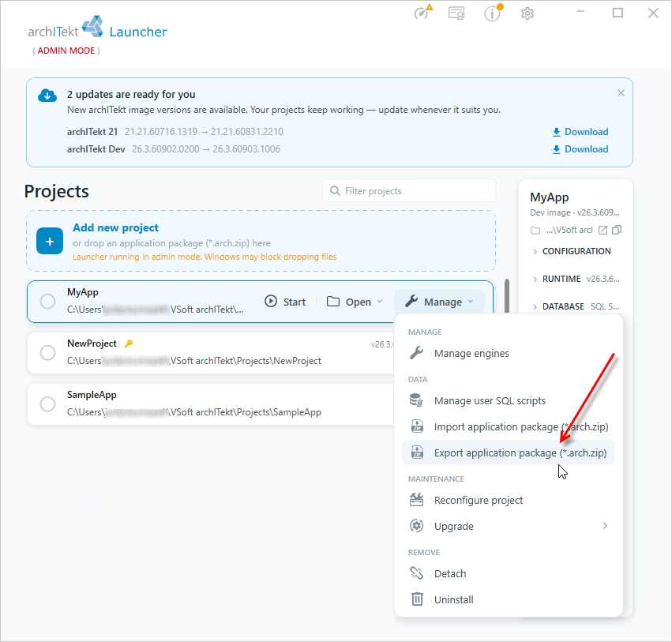Download the archITekt Dev update

point(580,149)
